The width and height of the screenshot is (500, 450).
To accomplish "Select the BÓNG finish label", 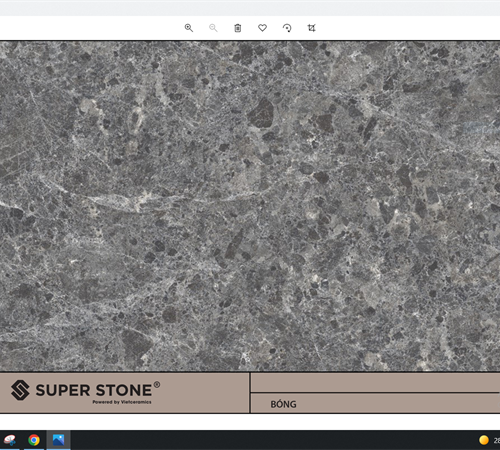I will pos(283,404).
